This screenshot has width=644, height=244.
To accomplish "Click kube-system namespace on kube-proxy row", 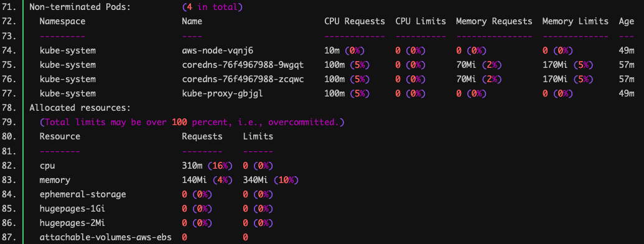I will tap(67, 93).
